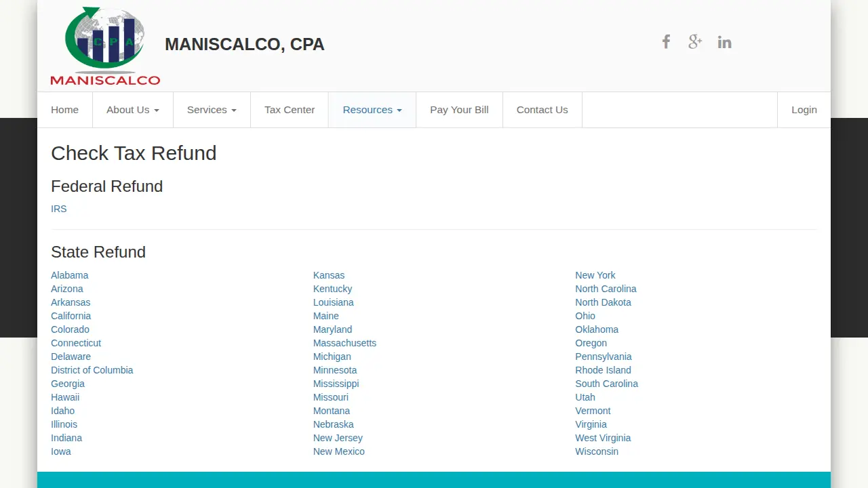Select the South Carolina state link

(x=606, y=384)
